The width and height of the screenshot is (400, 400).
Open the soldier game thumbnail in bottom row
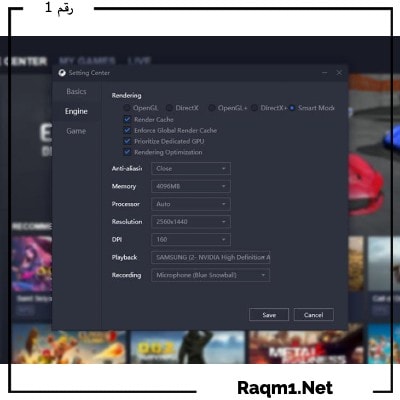(188, 347)
